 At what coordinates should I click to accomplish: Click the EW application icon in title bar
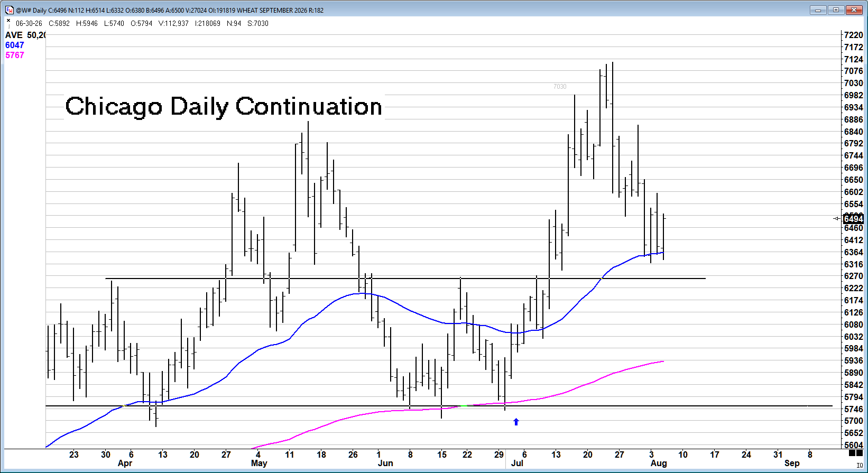pyautogui.click(x=9, y=10)
